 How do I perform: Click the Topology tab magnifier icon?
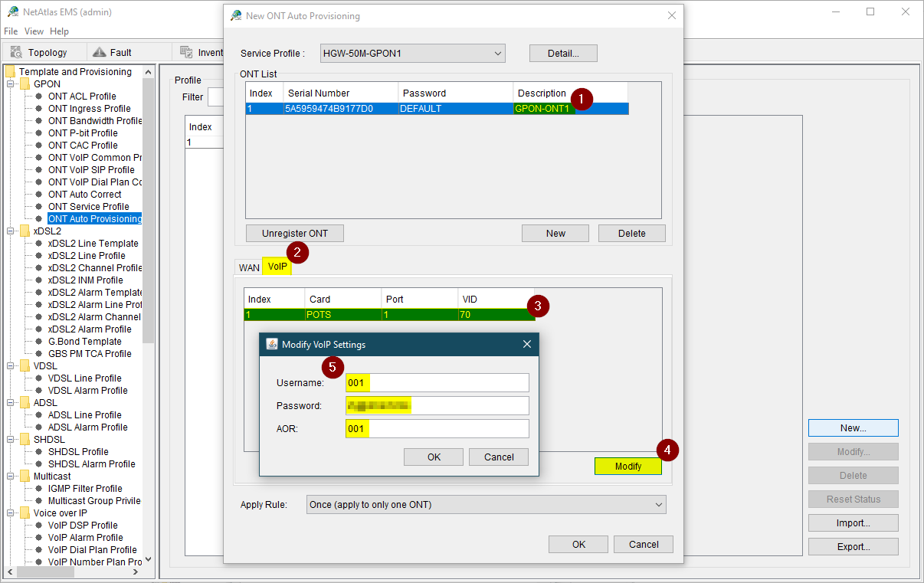[16, 52]
